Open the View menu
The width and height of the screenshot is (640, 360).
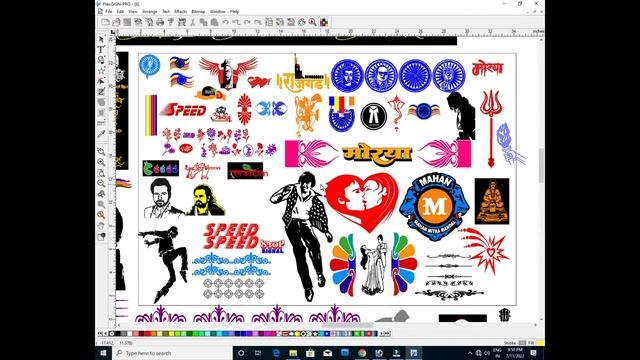[x=133, y=11]
